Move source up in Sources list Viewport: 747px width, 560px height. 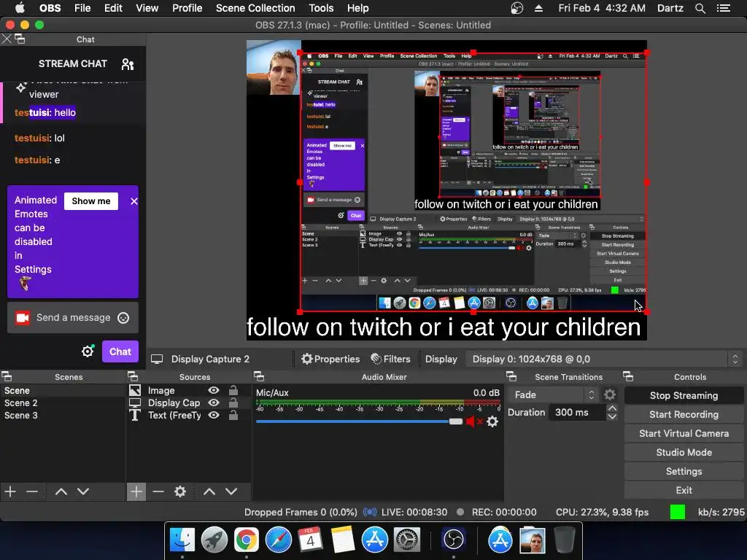209,491
